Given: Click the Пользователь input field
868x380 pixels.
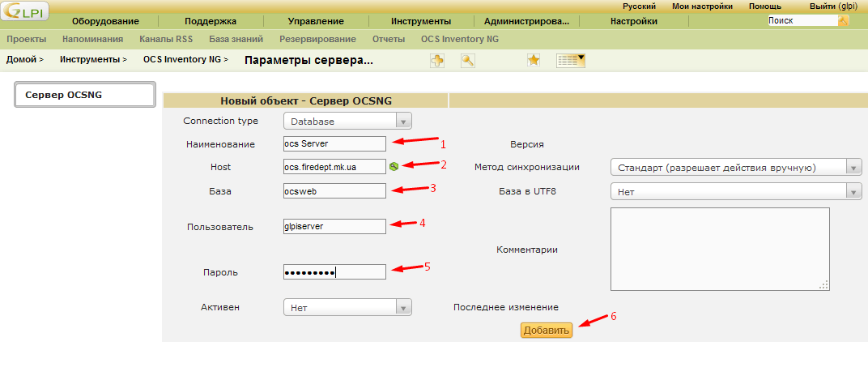Looking at the screenshot, I should point(334,226).
